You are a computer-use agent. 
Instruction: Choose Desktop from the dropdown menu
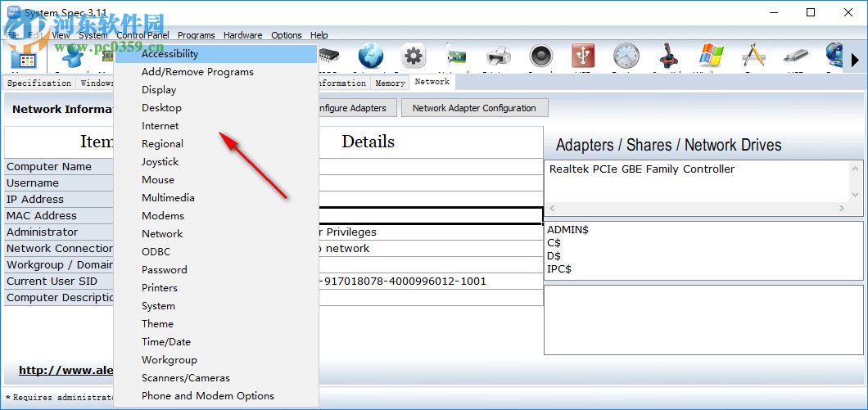click(216, 108)
